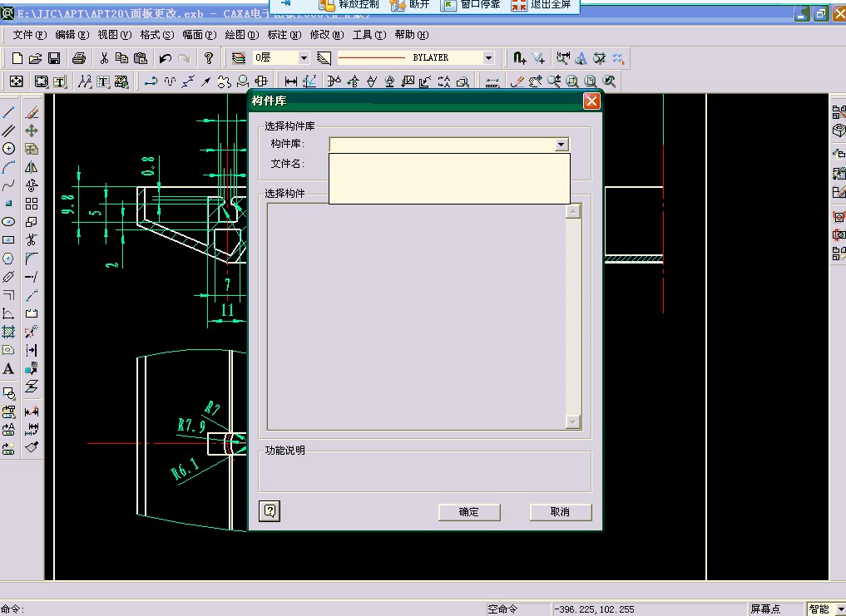Click the 确定 button
The width and height of the screenshot is (846, 616).
tap(469, 512)
